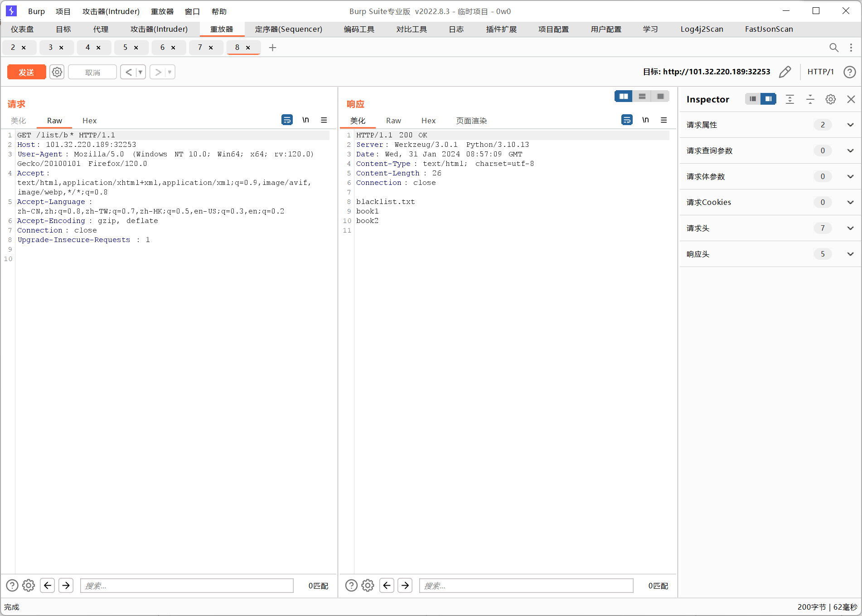Jump to previous response search match
The height and width of the screenshot is (616, 862).
[387, 586]
